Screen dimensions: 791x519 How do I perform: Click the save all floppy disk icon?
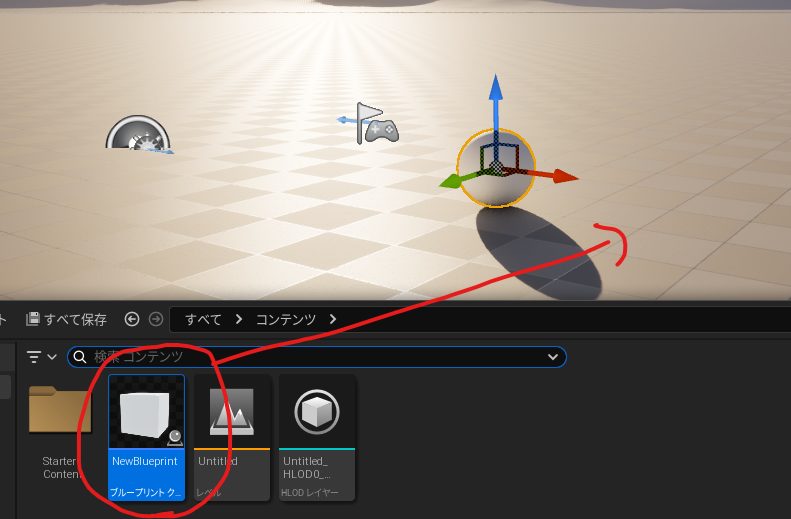coord(32,320)
